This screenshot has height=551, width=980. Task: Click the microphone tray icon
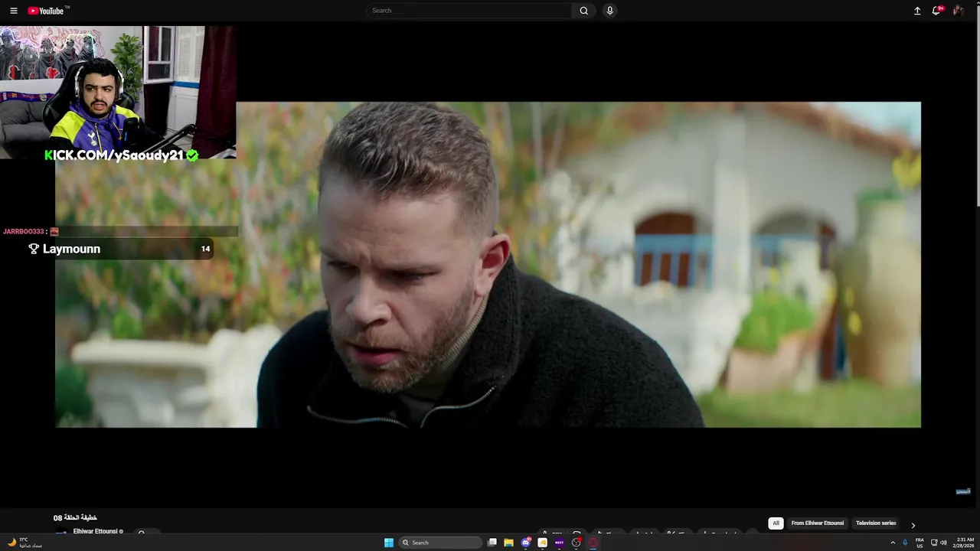(x=905, y=543)
